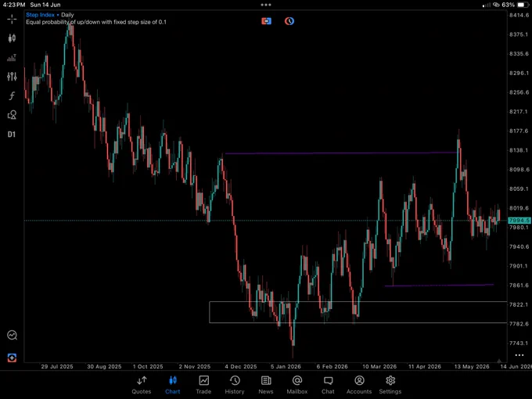
Task: Open the indicators (f) menu
Action: 12,96
